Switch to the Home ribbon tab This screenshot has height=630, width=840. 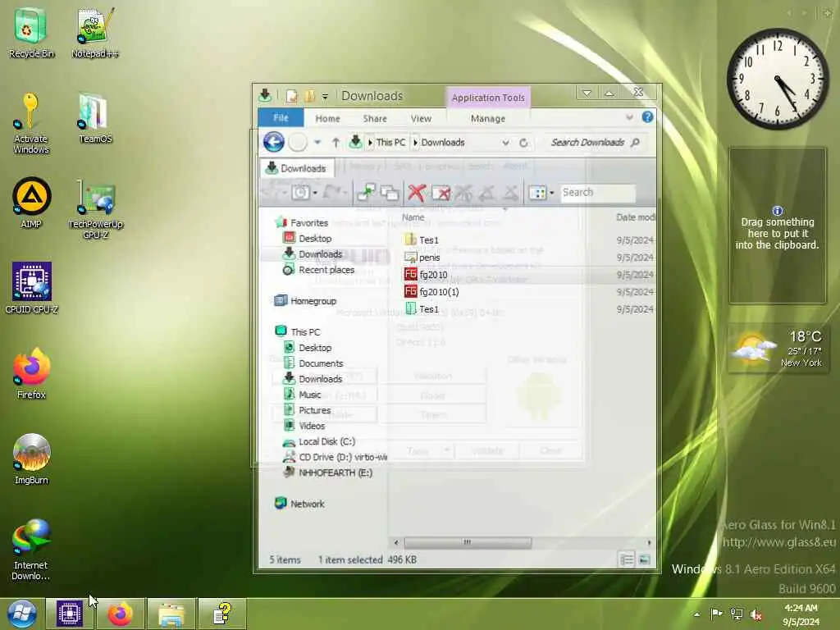pyautogui.click(x=327, y=118)
